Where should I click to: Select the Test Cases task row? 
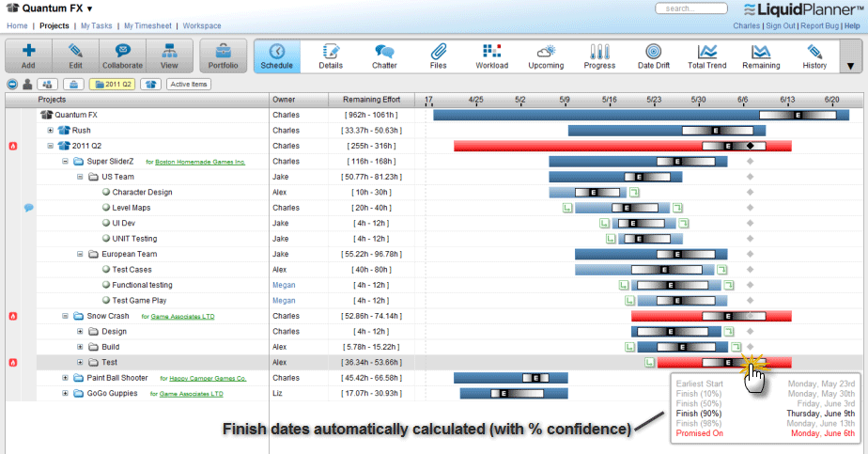tap(434, 270)
